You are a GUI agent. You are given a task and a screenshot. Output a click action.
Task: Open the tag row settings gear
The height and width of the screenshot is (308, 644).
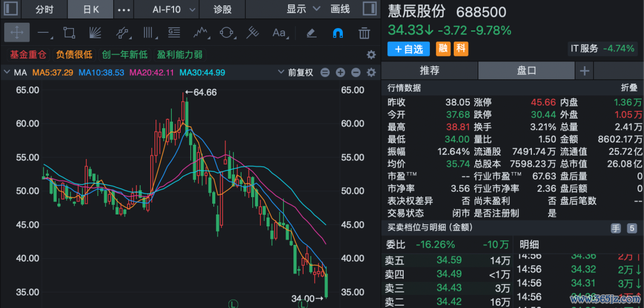[371, 55]
